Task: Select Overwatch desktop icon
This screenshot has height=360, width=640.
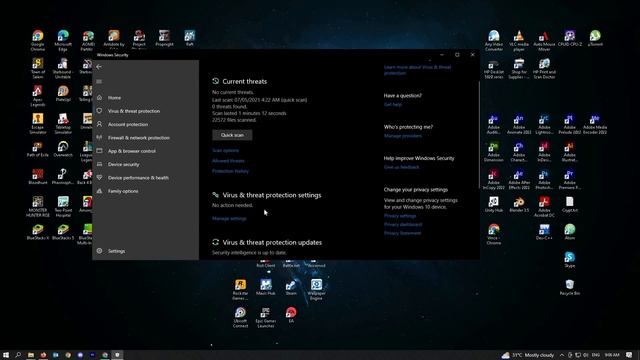Action: pos(63,149)
